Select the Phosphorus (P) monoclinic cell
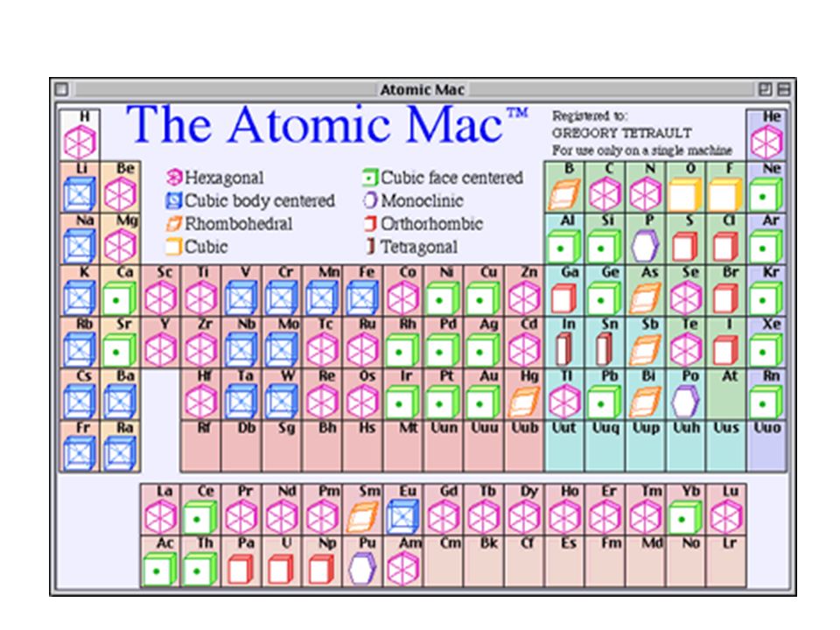Image resolution: width=840 pixels, height=630 pixels. 646,239
